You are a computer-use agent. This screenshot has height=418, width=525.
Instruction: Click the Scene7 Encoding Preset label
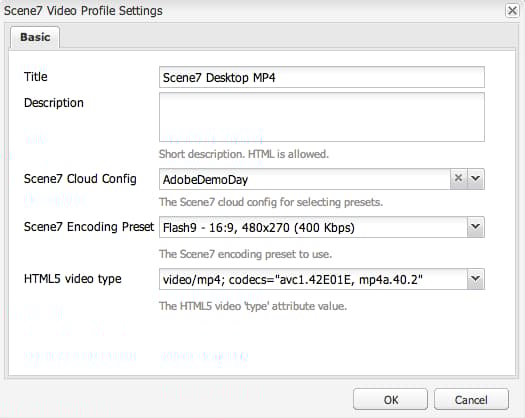(89, 227)
